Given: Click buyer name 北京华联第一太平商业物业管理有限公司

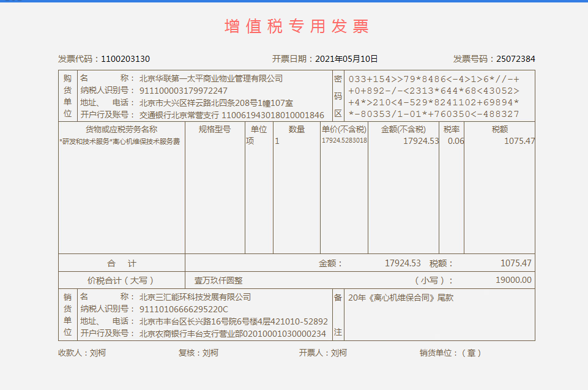Looking at the screenshot, I should point(210,78).
